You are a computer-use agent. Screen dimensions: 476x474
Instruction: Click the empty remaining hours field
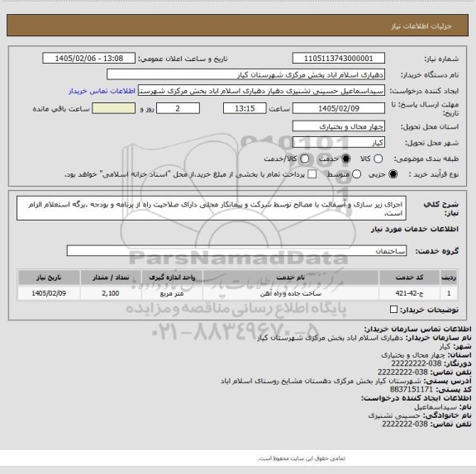click(x=113, y=108)
